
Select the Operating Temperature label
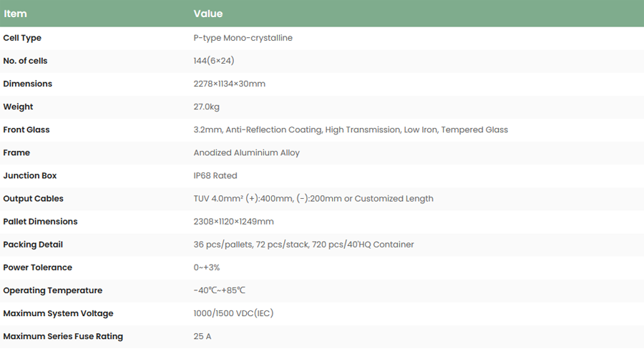(52, 290)
